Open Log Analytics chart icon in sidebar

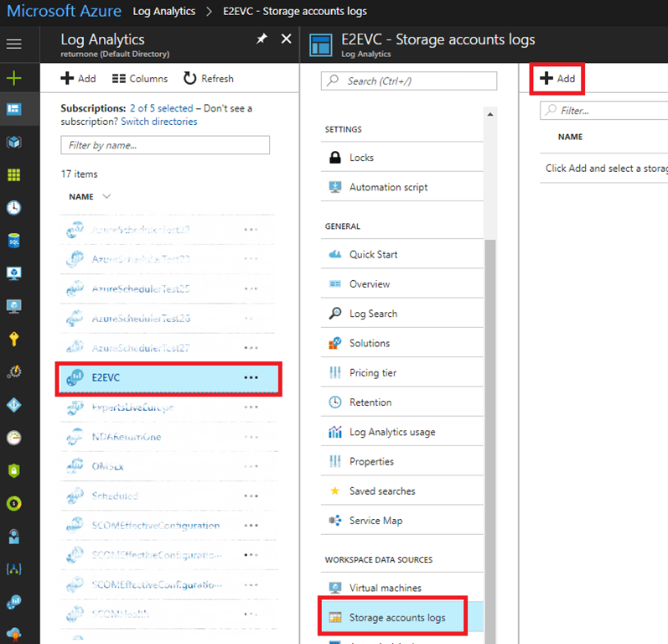point(14,602)
